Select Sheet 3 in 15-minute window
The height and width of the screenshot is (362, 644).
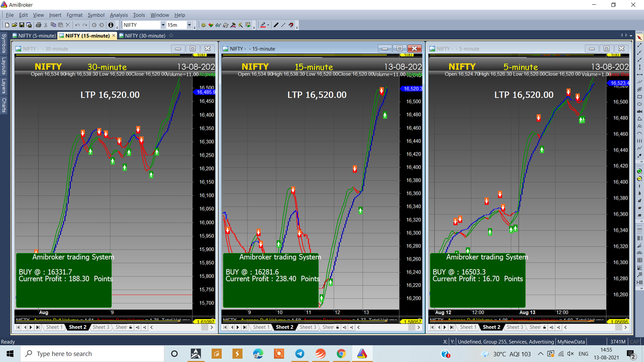pyautogui.click(x=308, y=327)
